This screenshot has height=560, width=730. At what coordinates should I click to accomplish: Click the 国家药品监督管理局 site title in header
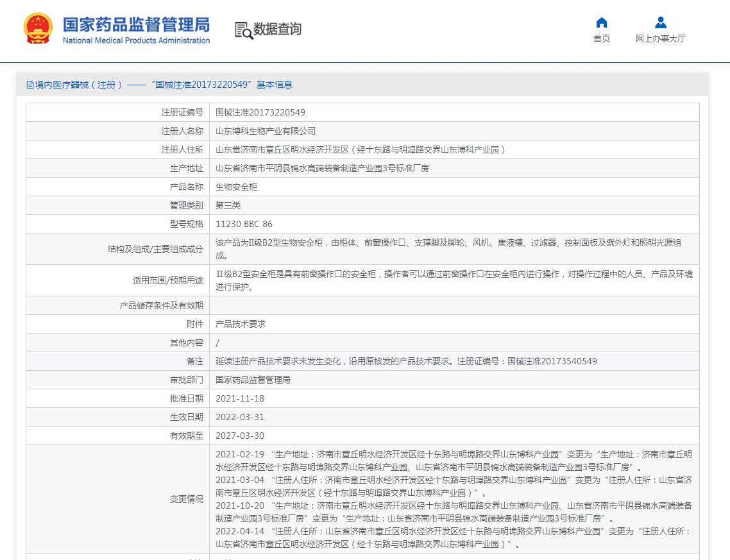tap(136, 24)
